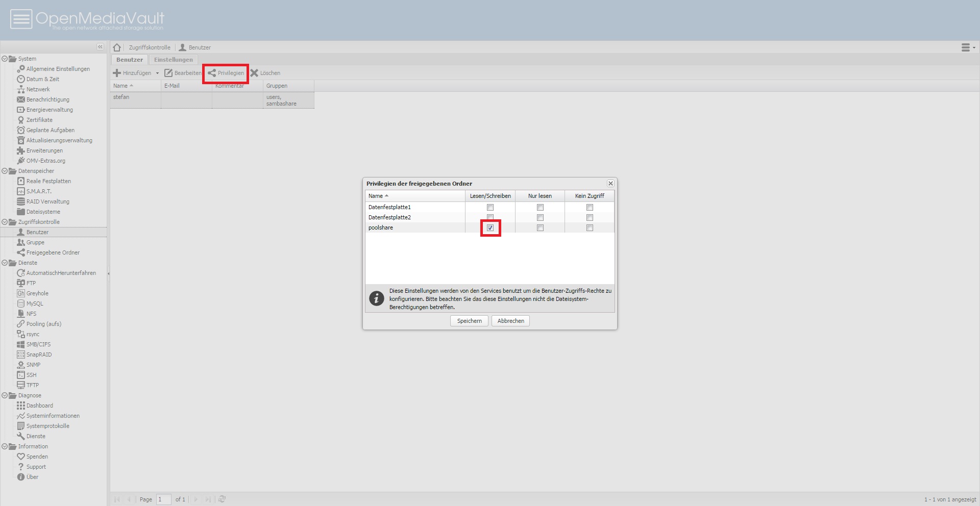This screenshot has width=980, height=506.
Task: Open Hinzufügen dropdown arrow
Action: tap(157, 73)
